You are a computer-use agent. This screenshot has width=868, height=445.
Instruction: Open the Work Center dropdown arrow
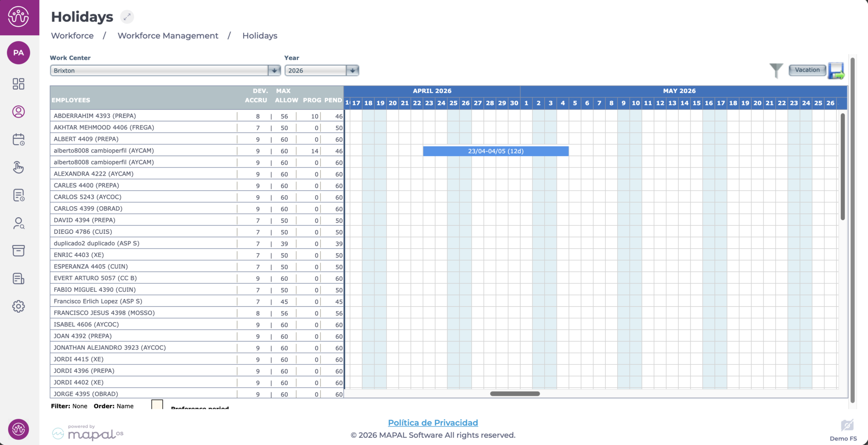[274, 70]
